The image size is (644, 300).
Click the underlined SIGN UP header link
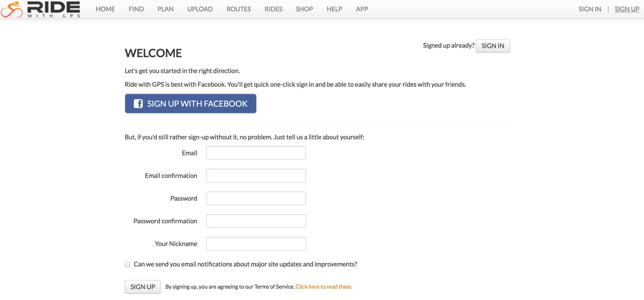point(627,9)
